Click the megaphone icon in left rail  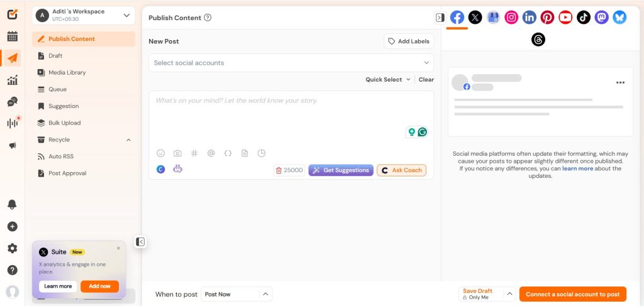coord(13,145)
